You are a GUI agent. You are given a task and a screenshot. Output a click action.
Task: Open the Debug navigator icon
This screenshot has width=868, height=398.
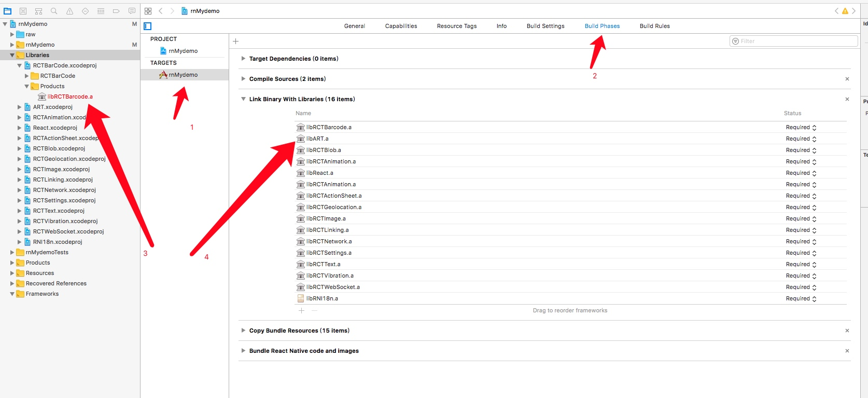(x=101, y=11)
